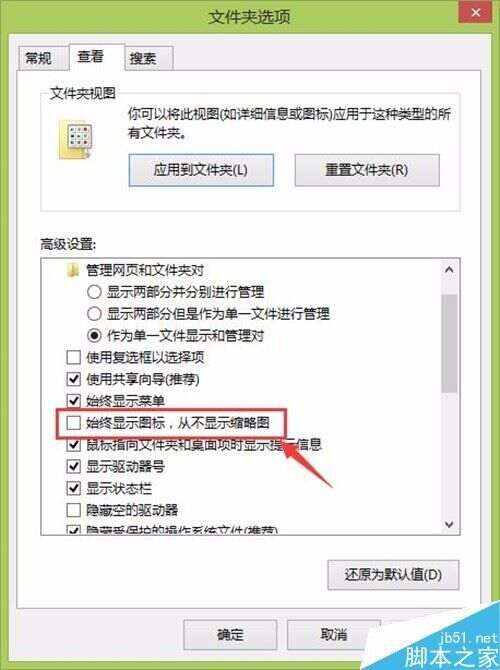Click the folder icon beside 管理网页和文件夹对
The width and height of the screenshot is (500, 670).
coord(73,270)
